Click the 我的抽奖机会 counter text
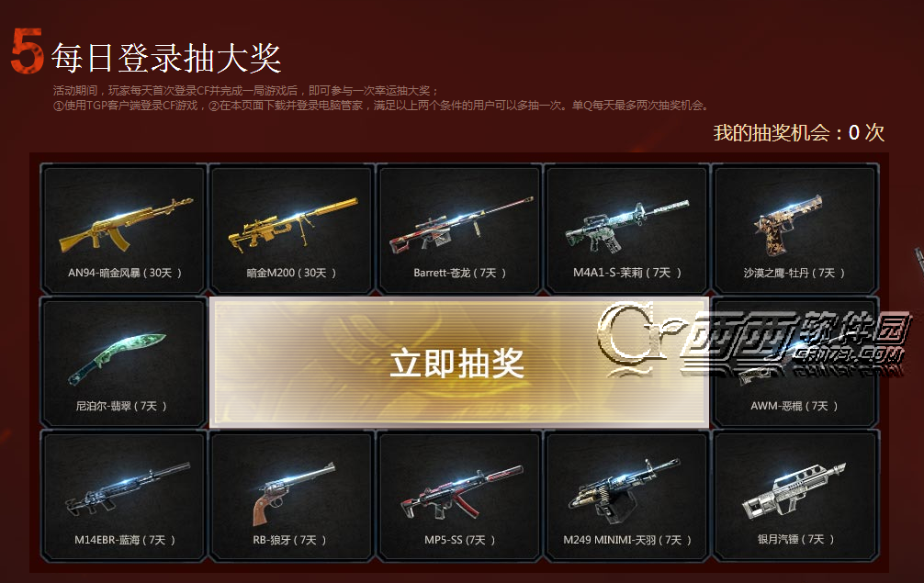The width and height of the screenshot is (924, 583). click(798, 132)
